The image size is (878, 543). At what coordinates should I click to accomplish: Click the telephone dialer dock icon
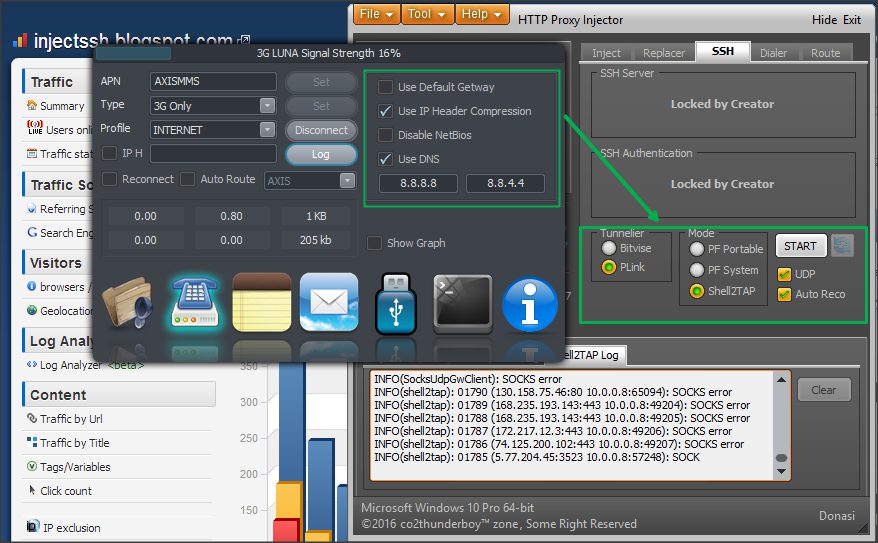point(194,303)
